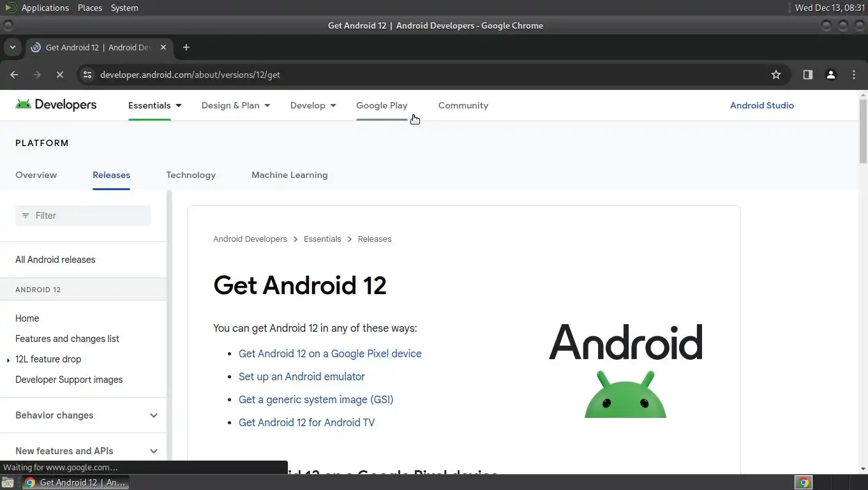Open the Community nav item
This screenshot has width=868, height=490.
463,105
